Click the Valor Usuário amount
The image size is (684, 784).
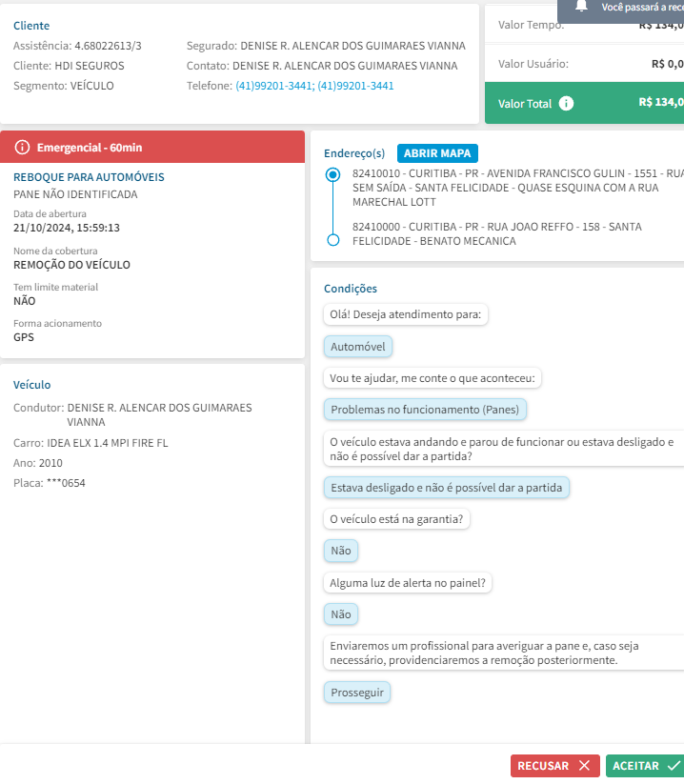(x=668, y=64)
